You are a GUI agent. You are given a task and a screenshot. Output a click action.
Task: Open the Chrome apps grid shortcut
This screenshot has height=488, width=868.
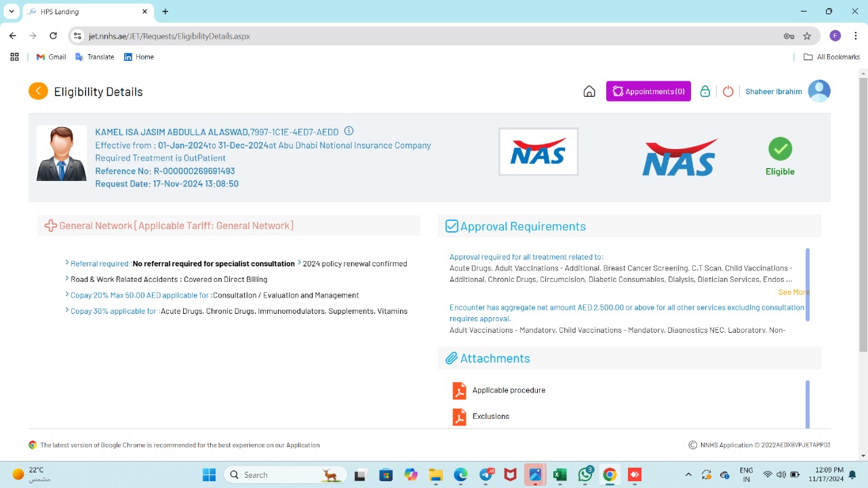tap(14, 57)
